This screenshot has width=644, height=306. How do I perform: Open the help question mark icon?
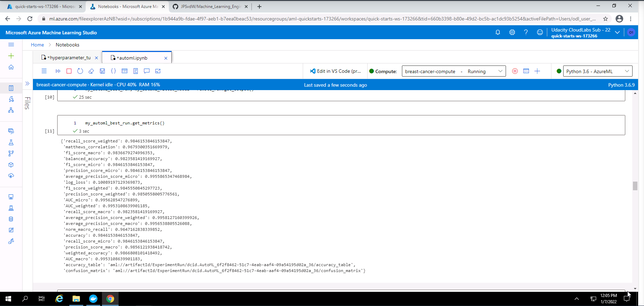526,32
